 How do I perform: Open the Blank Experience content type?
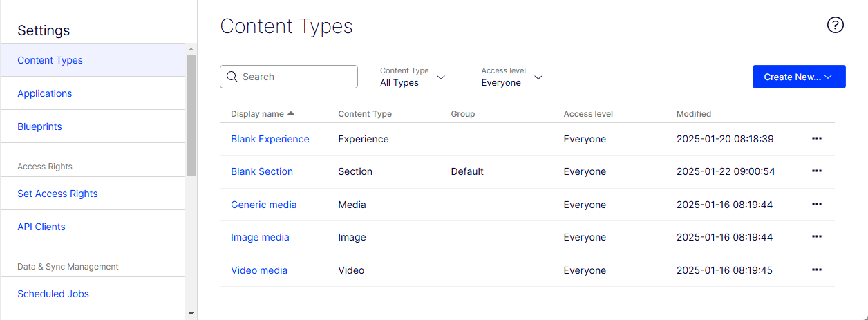tap(270, 139)
